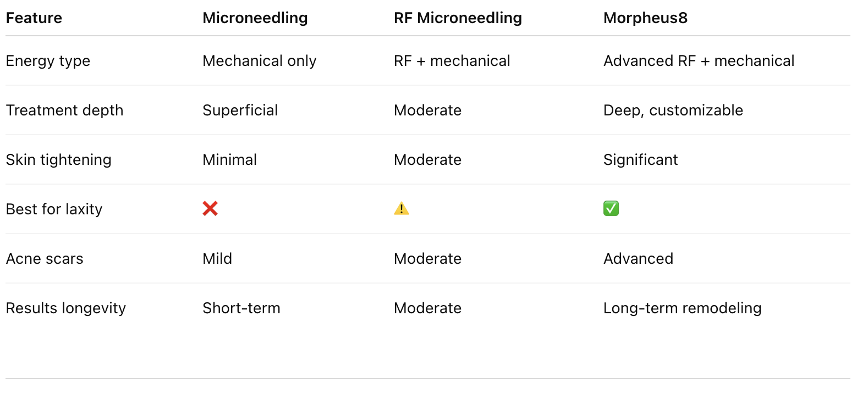Click the Energy type row label
The image size is (868, 399).
click(x=48, y=61)
